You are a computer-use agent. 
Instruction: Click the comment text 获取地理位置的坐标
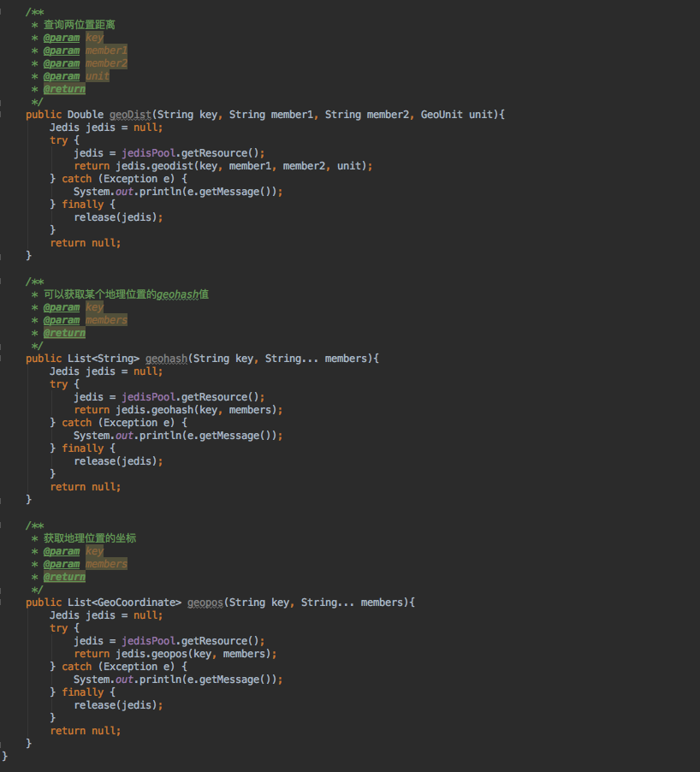90,538
